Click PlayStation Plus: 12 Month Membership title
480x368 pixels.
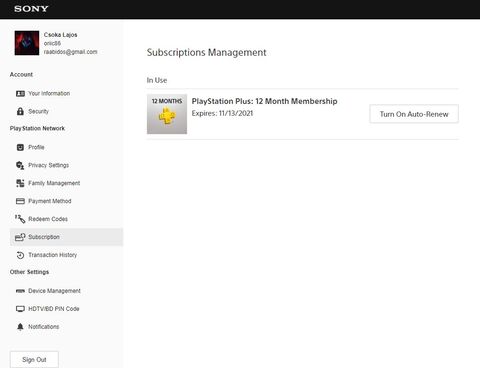click(264, 101)
